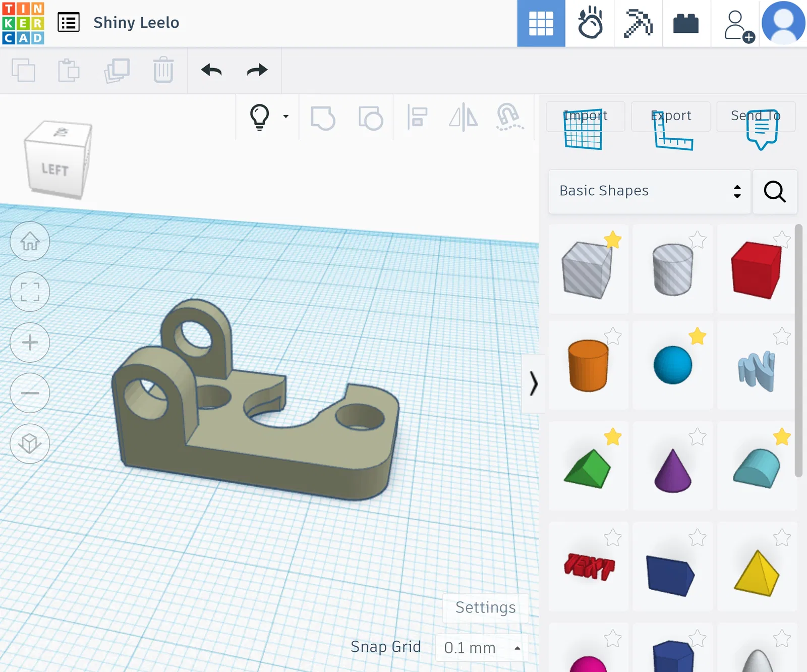Collapse the shapes panel with the chevron

pyautogui.click(x=533, y=383)
